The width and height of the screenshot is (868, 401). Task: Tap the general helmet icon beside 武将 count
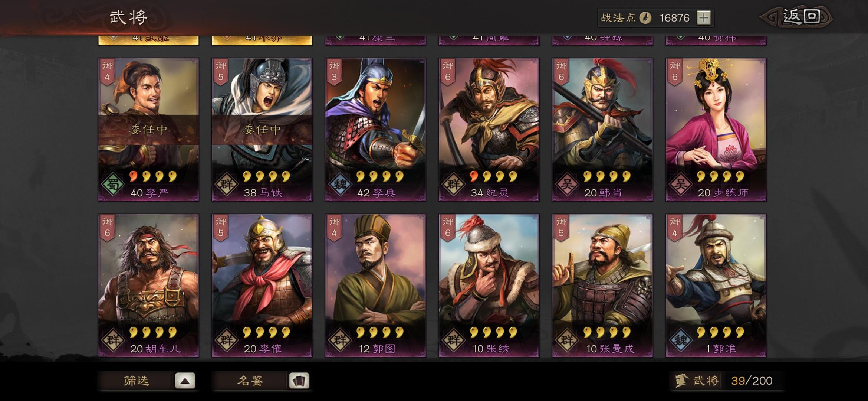pos(681,381)
